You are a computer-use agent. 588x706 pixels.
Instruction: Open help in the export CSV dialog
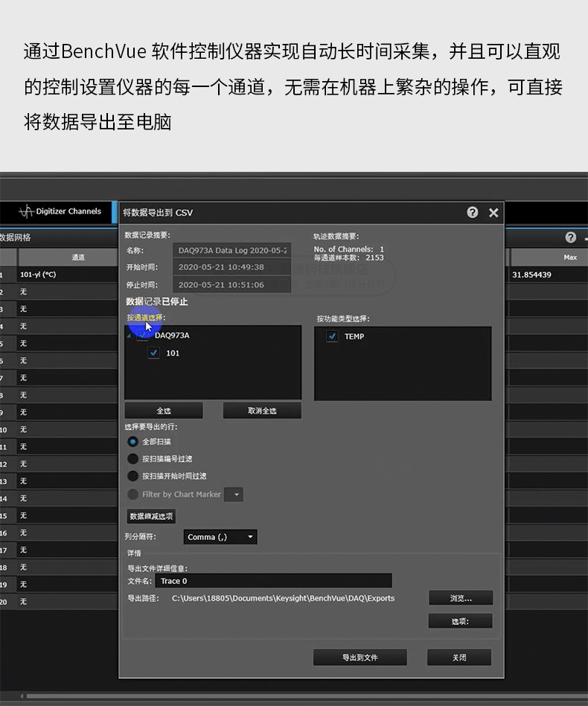473,213
